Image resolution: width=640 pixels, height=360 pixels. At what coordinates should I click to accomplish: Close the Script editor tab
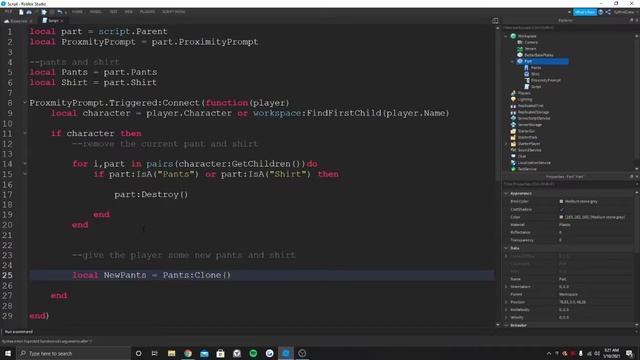point(62,21)
